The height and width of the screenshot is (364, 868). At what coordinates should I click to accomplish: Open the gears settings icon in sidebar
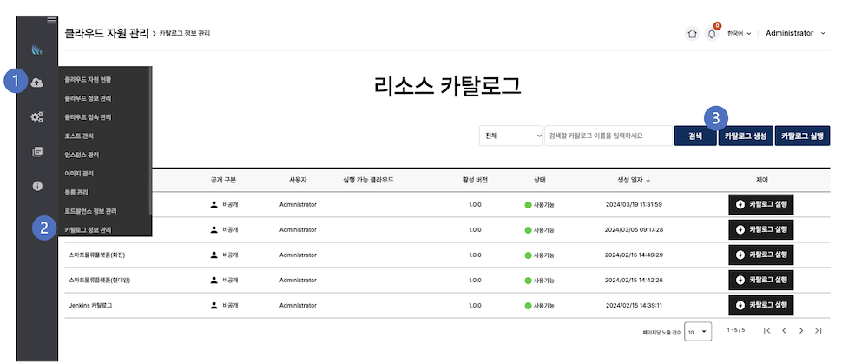pyautogui.click(x=37, y=117)
